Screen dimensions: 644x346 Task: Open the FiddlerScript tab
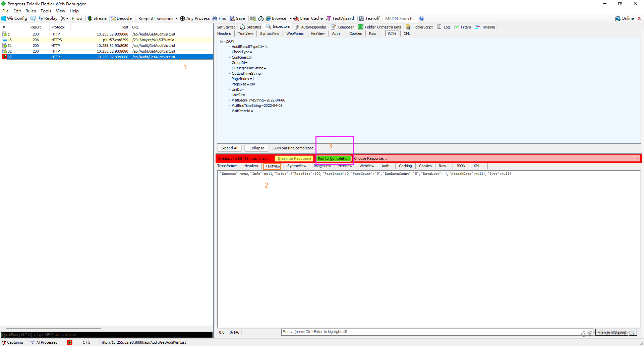coord(419,27)
